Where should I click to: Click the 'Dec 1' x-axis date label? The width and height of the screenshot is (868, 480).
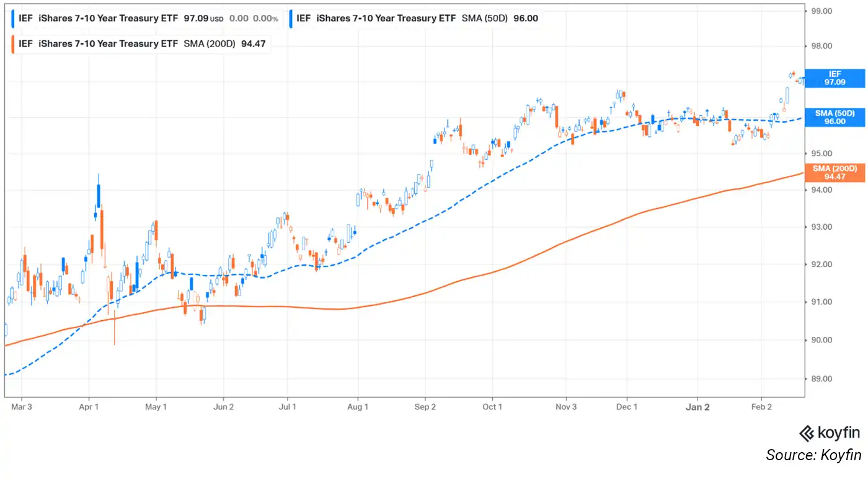click(x=627, y=407)
